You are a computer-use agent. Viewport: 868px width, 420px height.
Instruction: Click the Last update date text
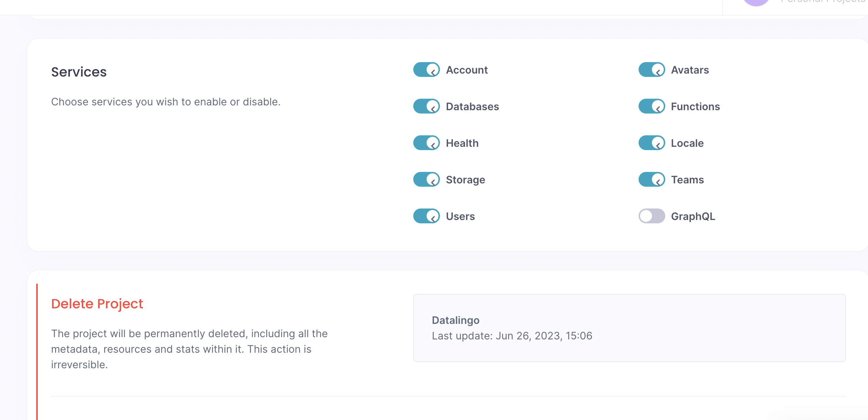point(512,336)
